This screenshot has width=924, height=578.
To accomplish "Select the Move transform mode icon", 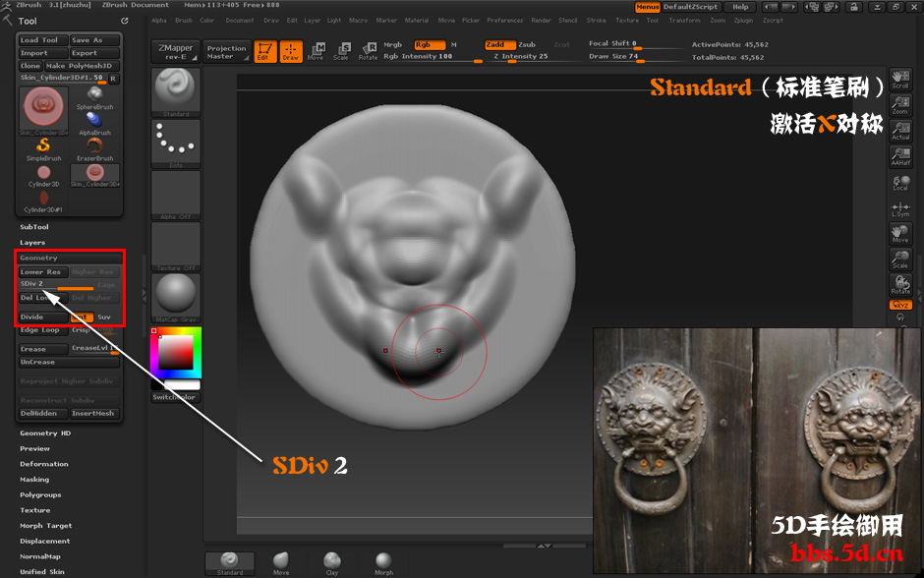I will pyautogui.click(x=316, y=51).
